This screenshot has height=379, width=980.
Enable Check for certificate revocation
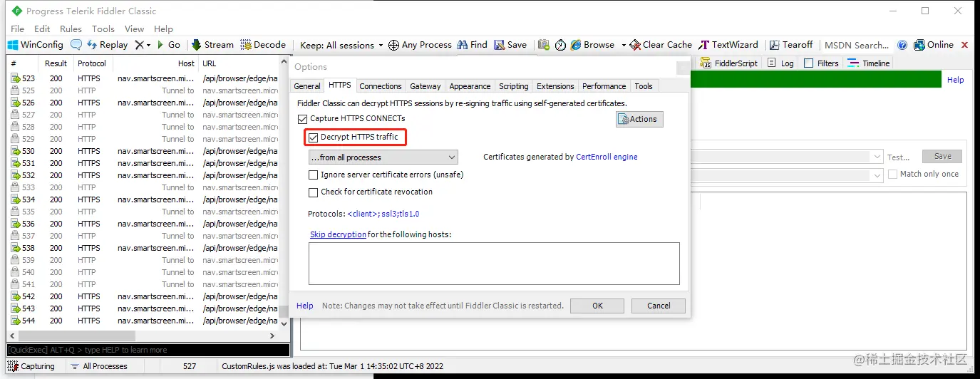click(313, 192)
